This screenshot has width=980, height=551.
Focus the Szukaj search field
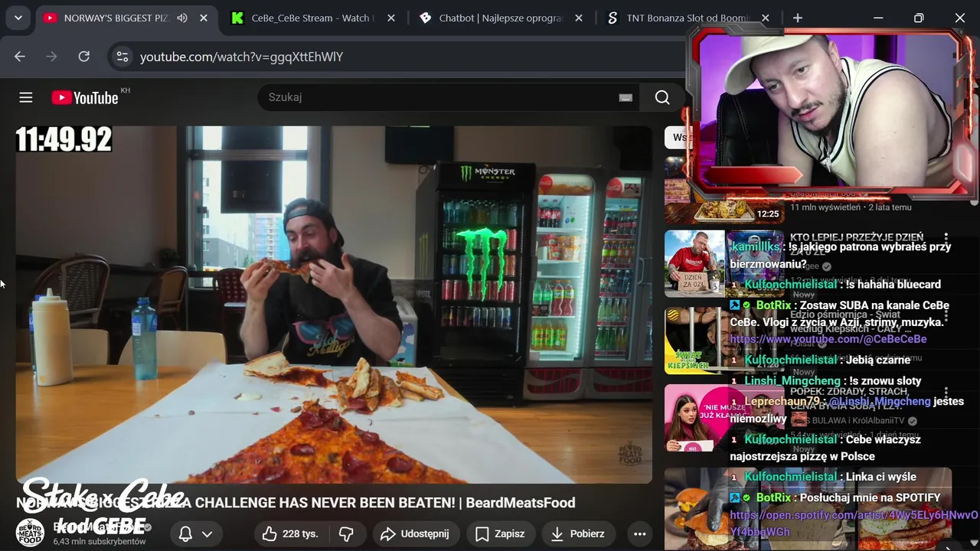click(x=448, y=97)
